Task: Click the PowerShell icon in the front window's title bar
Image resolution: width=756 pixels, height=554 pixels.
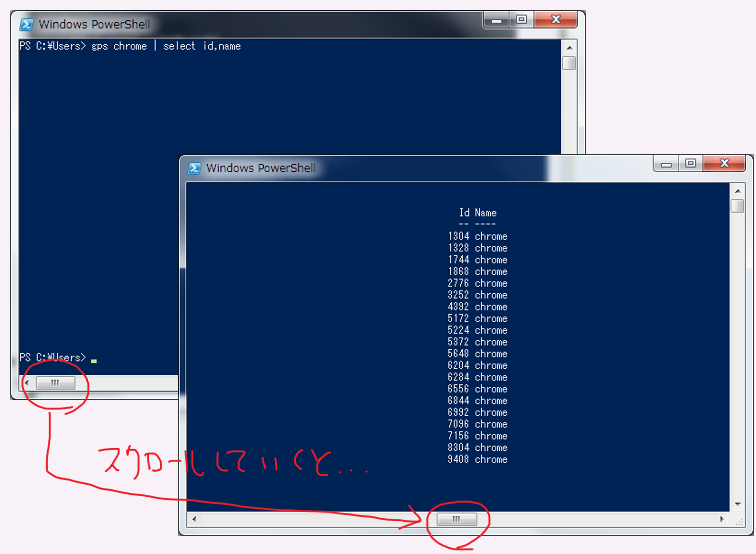Action: (x=194, y=168)
